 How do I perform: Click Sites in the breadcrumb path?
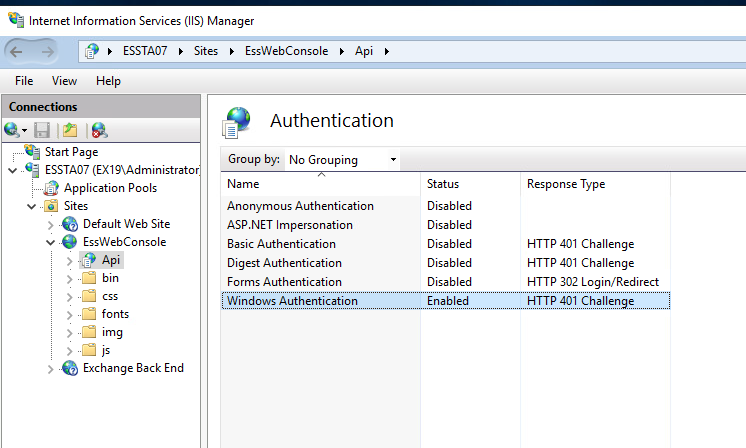pos(206,51)
